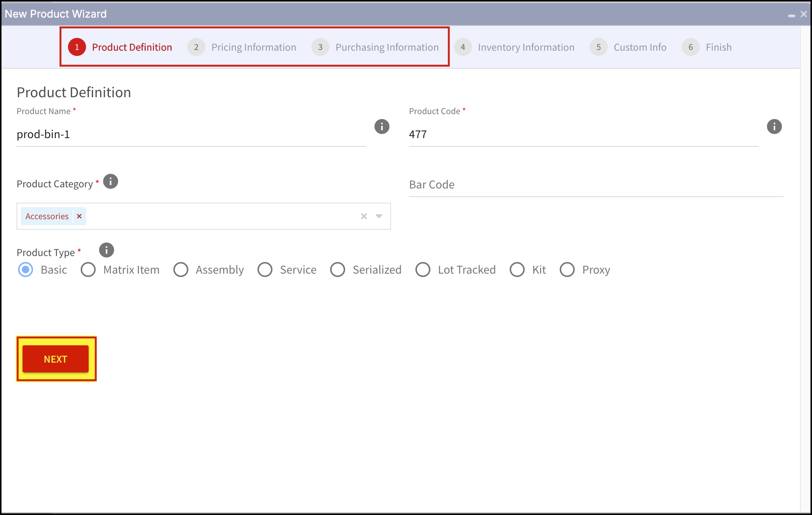The height and width of the screenshot is (515, 812).
Task: Show the Product Category info tooltip icon
Action: (x=110, y=182)
